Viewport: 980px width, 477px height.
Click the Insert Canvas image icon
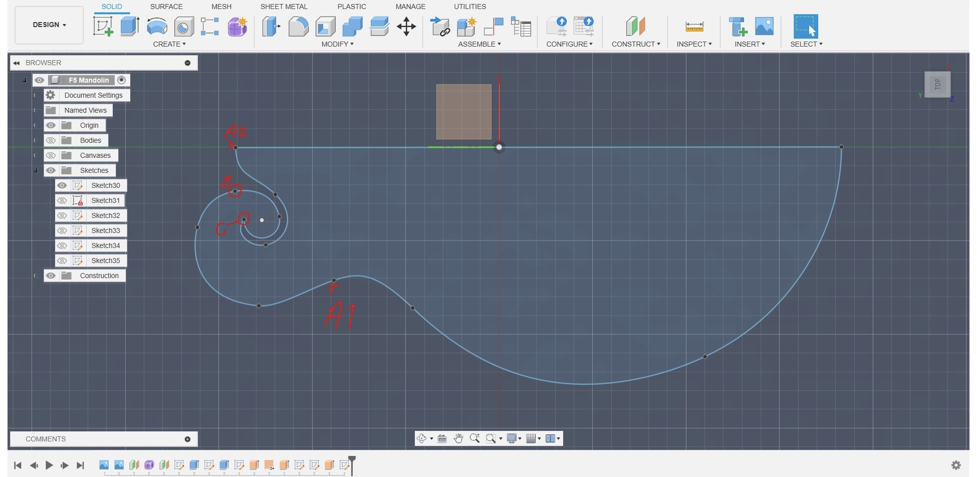coord(764,26)
